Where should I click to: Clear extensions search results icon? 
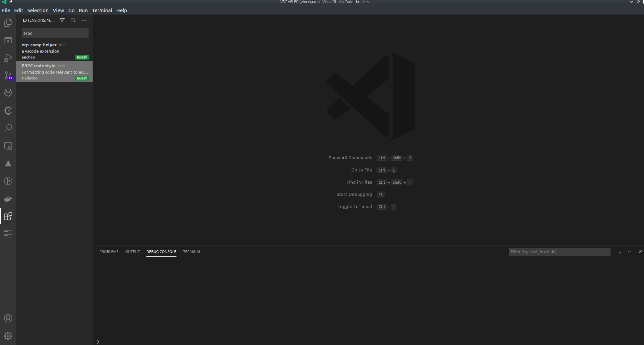point(73,20)
